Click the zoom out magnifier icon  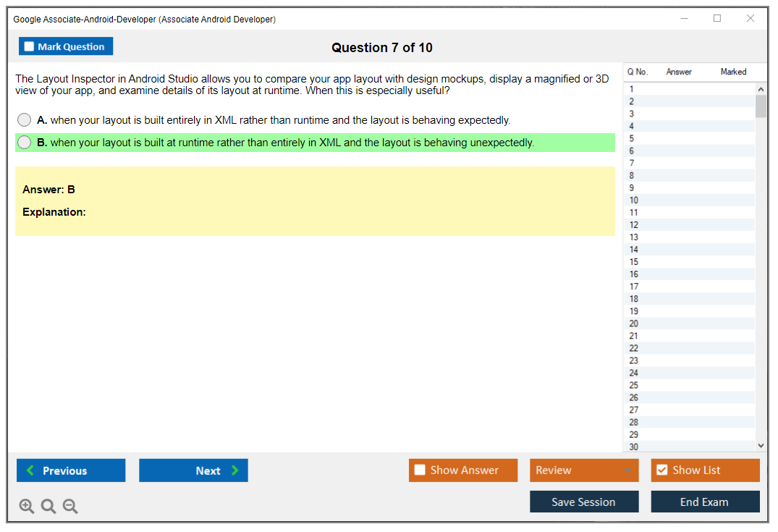(70, 507)
